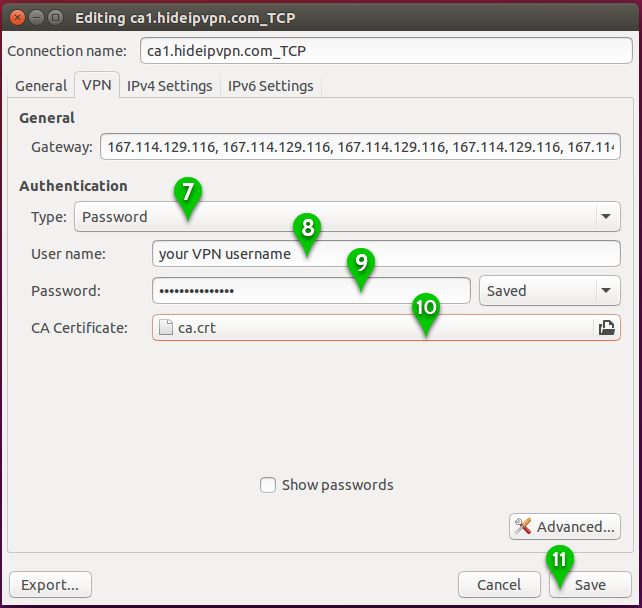Image resolution: width=642 pixels, height=608 pixels.
Task: Close the editing dialog window
Action: 17,18
